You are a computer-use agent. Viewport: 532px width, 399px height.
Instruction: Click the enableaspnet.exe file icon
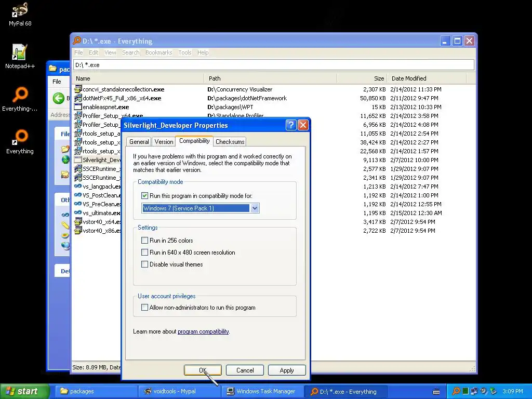(x=78, y=107)
